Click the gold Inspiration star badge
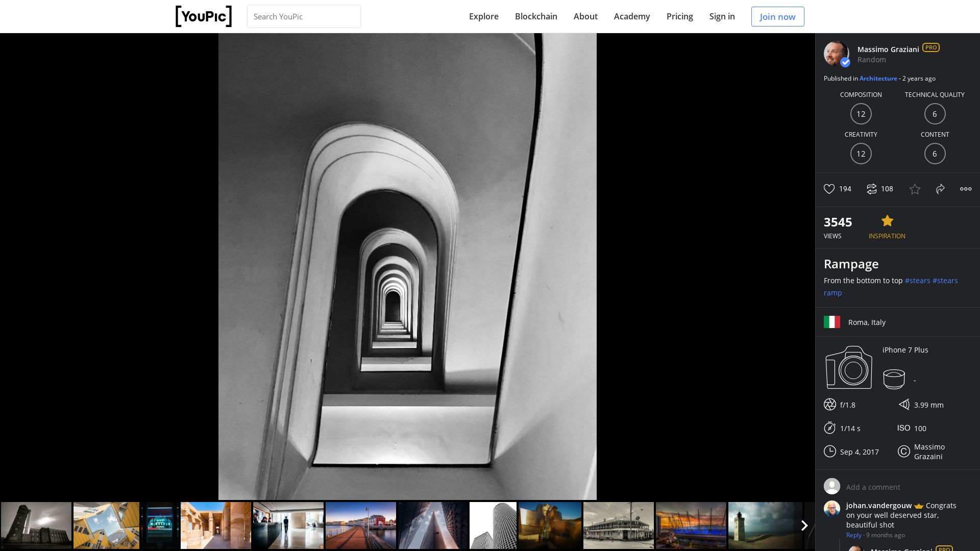Viewport: 980px width, 551px height. click(x=887, y=221)
